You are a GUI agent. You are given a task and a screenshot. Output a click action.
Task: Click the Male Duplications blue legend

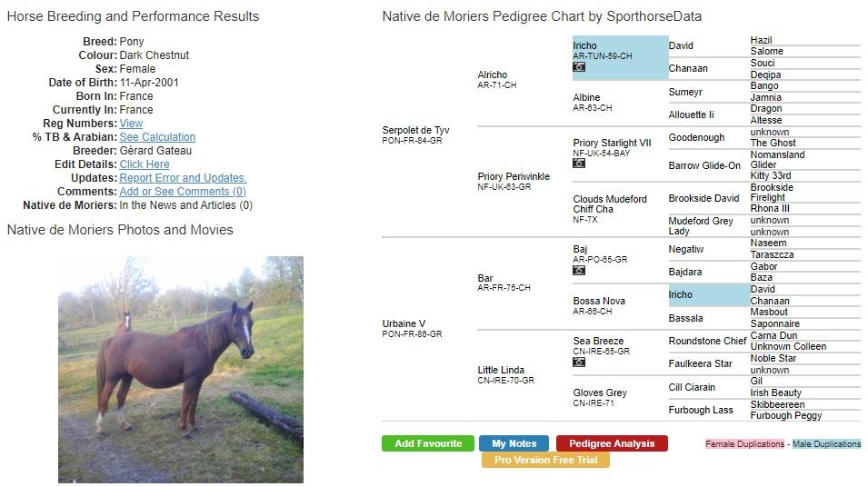pyautogui.click(x=826, y=444)
